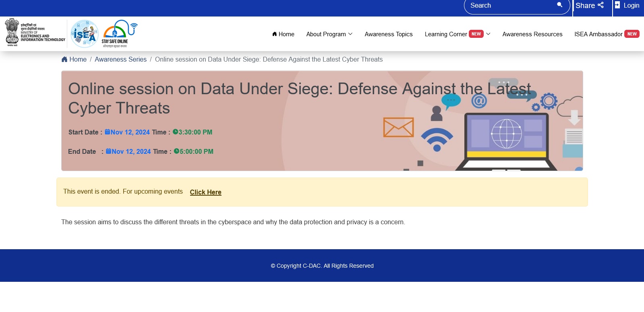Click the ISEA circular logo
Image resolution: width=644 pixels, height=312 pixels.
pos(85,34)
